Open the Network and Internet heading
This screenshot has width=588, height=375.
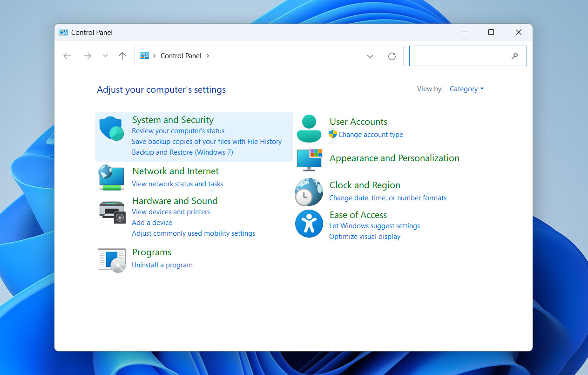tap(176, 171)
